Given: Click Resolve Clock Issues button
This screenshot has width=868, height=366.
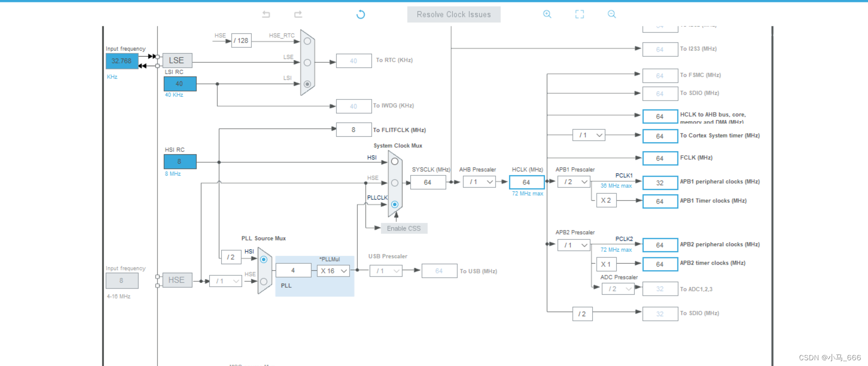Looking at the screenshot, I should [454, 14].
